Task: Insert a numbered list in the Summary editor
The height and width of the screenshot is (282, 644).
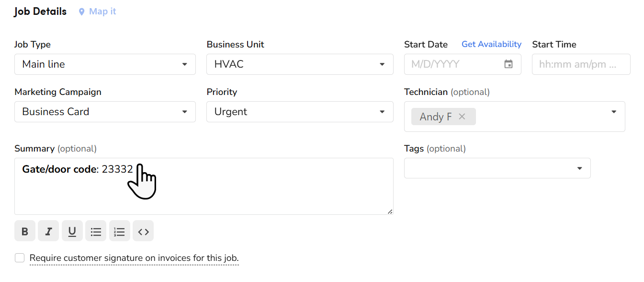Action: pos(119,231)
